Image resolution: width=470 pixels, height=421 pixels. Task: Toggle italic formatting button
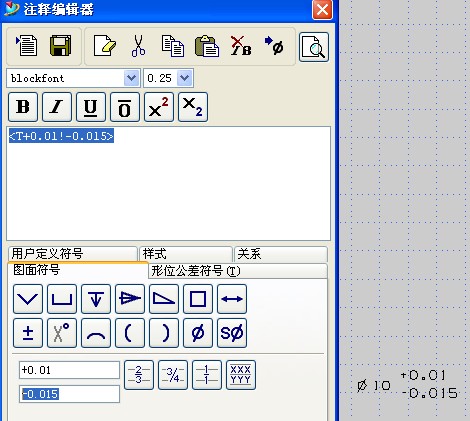(57, 107)
